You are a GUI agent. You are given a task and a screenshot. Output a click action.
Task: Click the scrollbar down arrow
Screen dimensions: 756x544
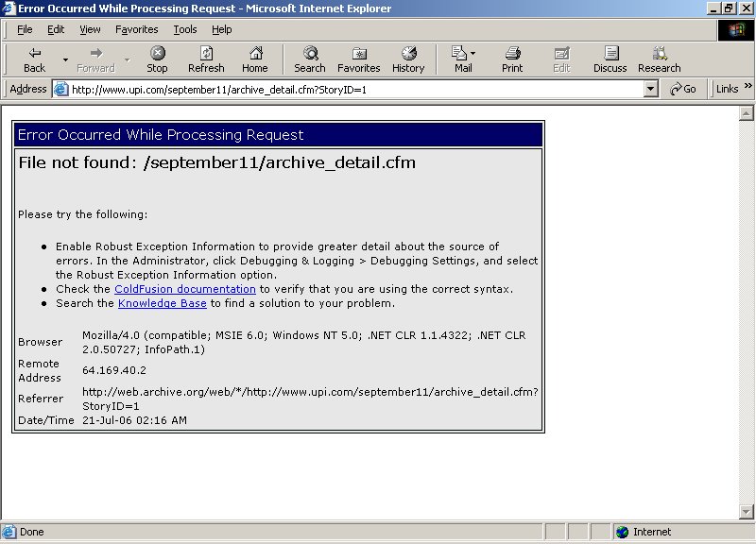coord(746,511)
